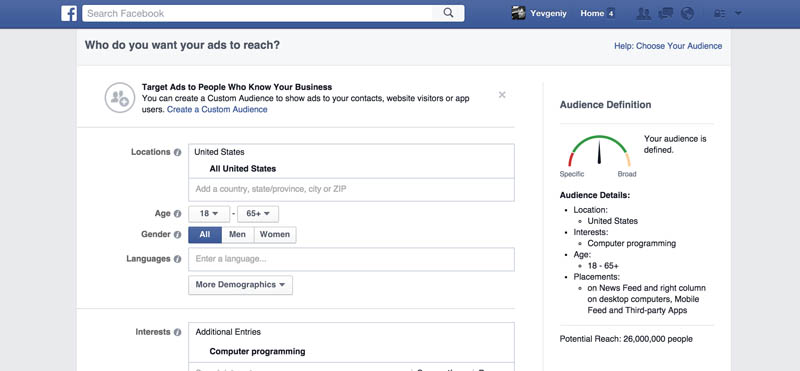800x371 pixels.
Task: Click Potential Reach 26,000,000 people text
Action: pyautogui.click(x=626, y=339)
